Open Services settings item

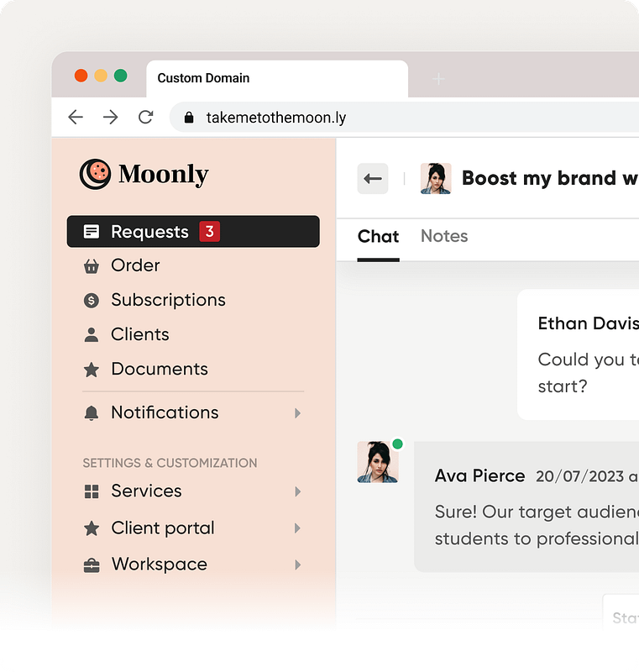(x=193, y=491)
